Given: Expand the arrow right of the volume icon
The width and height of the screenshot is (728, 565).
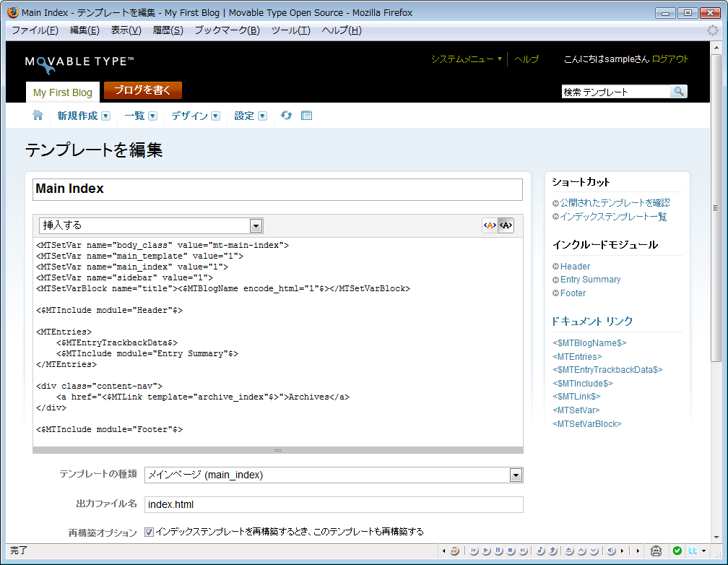Looking at the screenshot, I should tap(622, 551).
